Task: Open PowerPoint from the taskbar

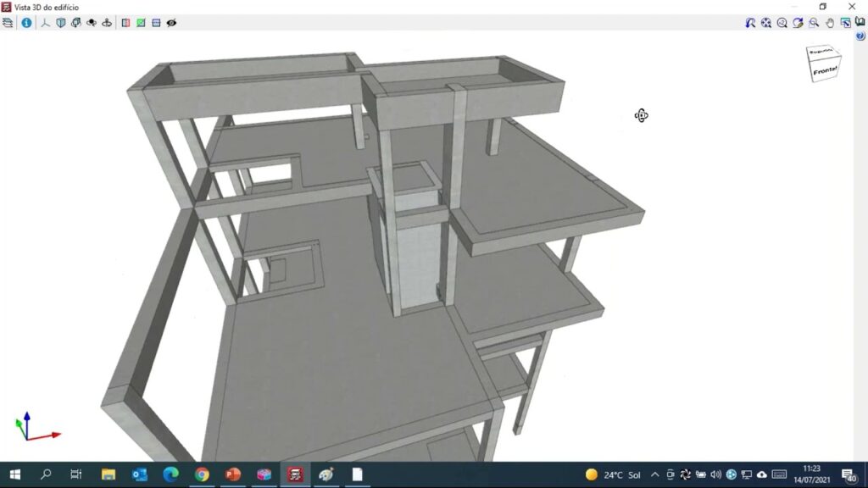Action: click(233, 474)
